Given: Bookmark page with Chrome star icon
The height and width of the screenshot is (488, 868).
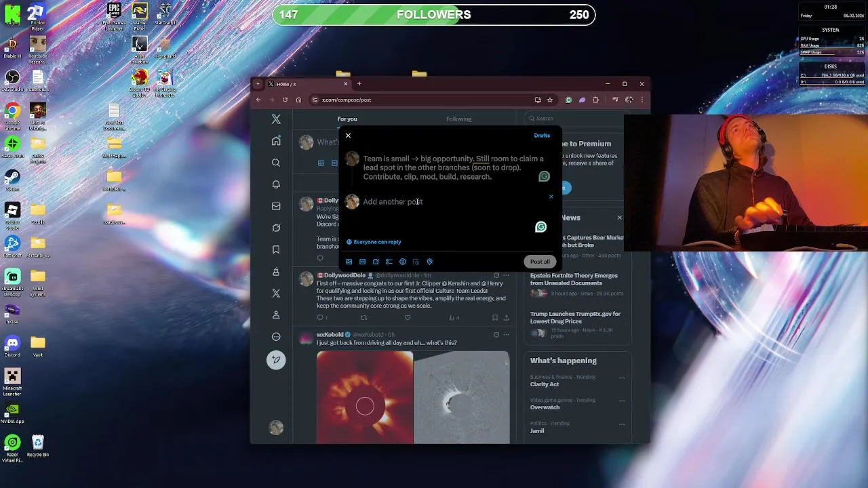Looking at the screenshot, I should click(550, 100).
